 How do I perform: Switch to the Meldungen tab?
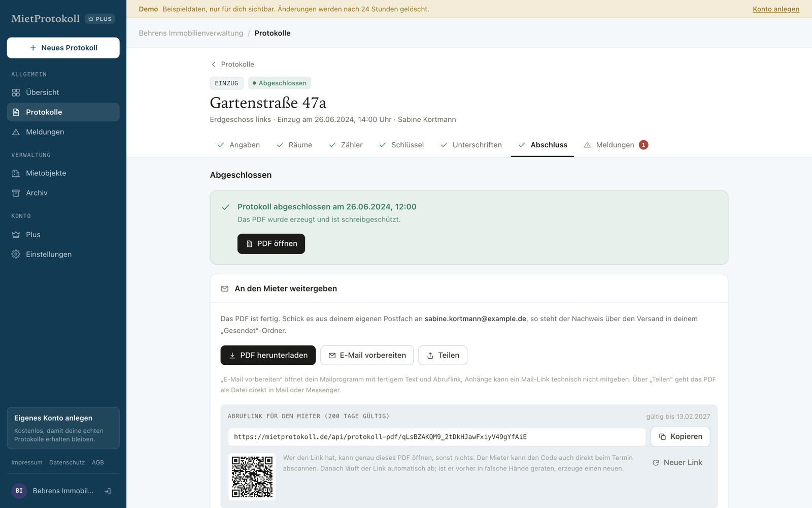[x=616, y=145]
